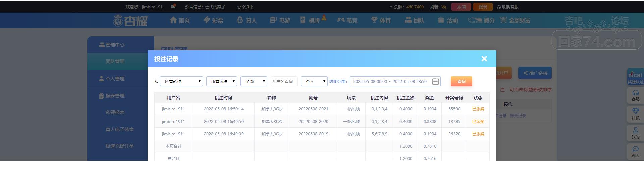Open the 全部 status dropdown
The image size is (644, 184).
point(254,81)
